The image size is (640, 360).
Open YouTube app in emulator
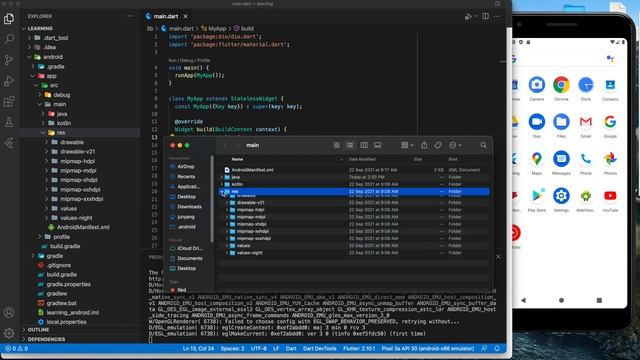point(610,196)
